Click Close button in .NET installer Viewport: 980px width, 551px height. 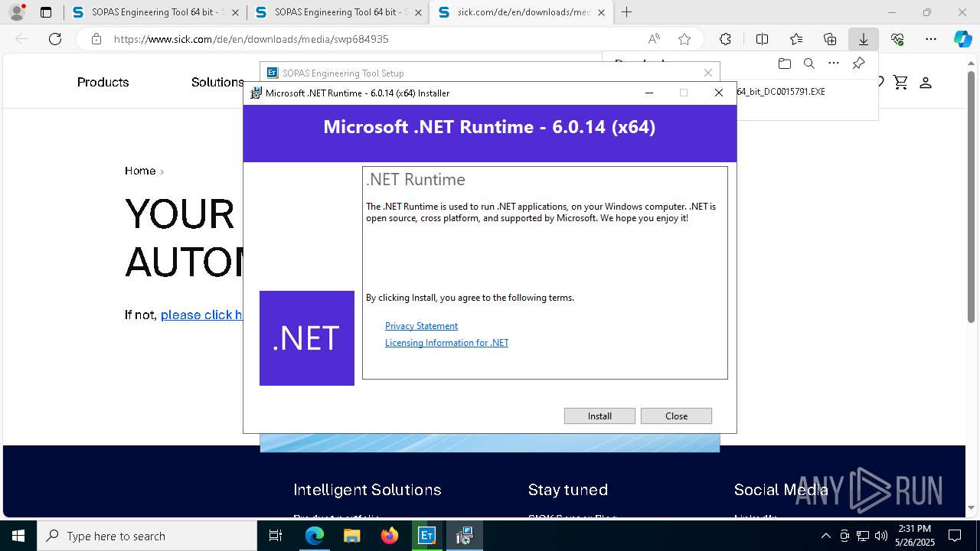coord(676,416)
